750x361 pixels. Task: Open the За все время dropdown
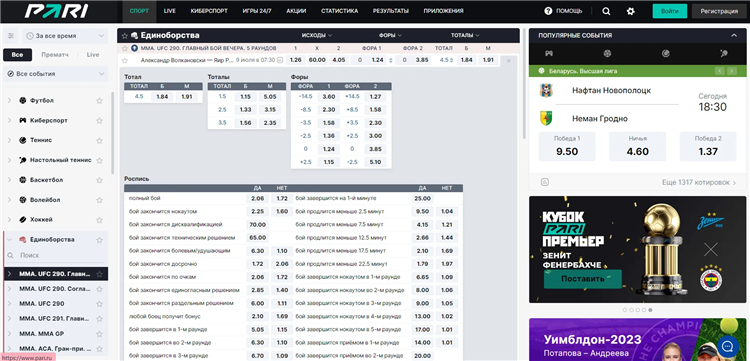[65, 36]
